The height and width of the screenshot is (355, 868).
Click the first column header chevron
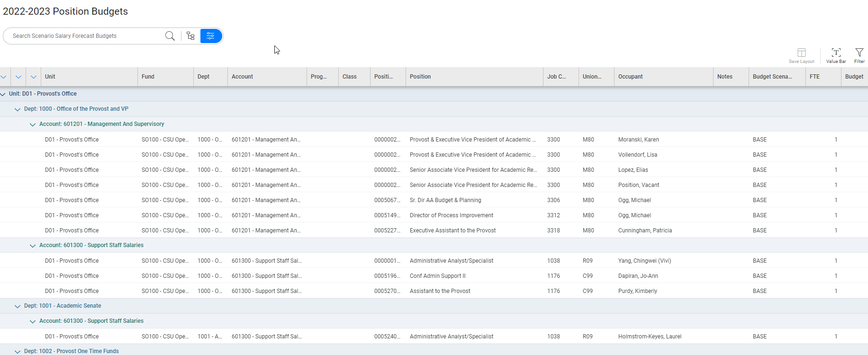click(x=4, y=77)
